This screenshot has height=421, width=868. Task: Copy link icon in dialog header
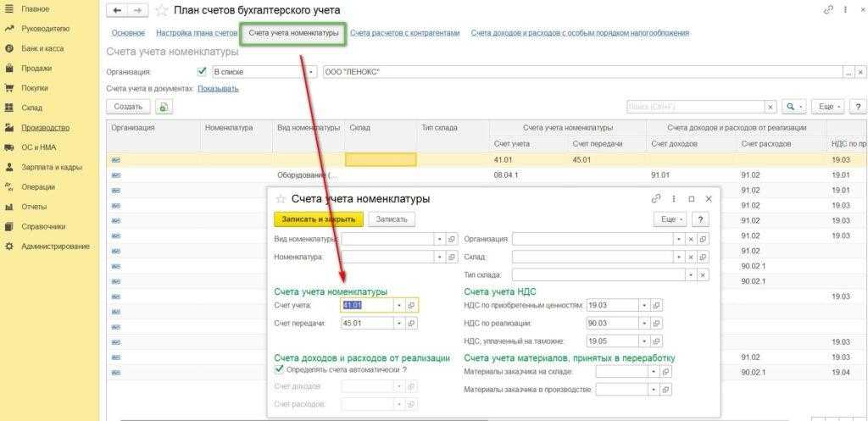pyautogui.click(x=656, y=198)
